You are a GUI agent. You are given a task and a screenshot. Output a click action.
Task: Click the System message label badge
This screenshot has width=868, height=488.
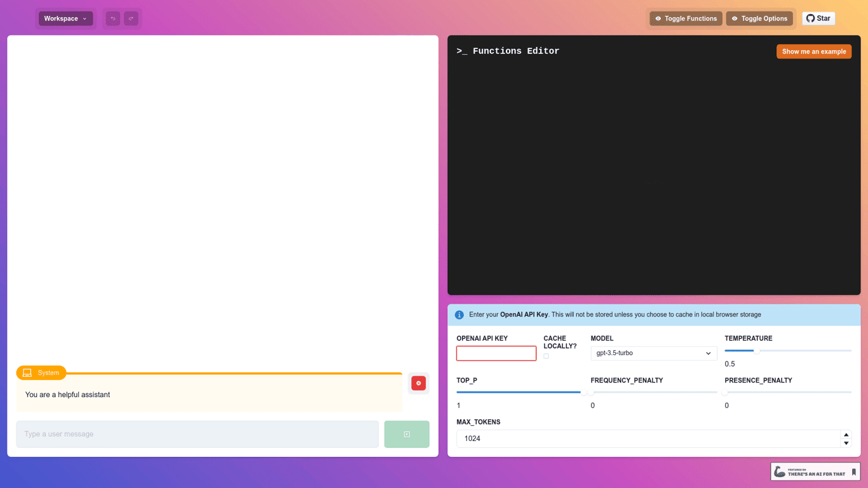point(41,373)
